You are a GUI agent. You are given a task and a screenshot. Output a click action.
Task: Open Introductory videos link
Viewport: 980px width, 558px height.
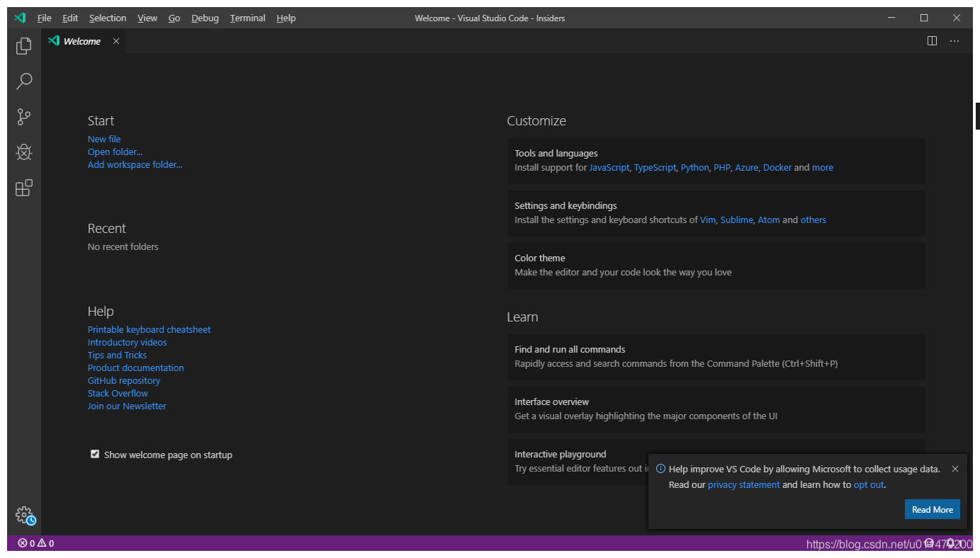pyautogui.click(x=128, y=342)
